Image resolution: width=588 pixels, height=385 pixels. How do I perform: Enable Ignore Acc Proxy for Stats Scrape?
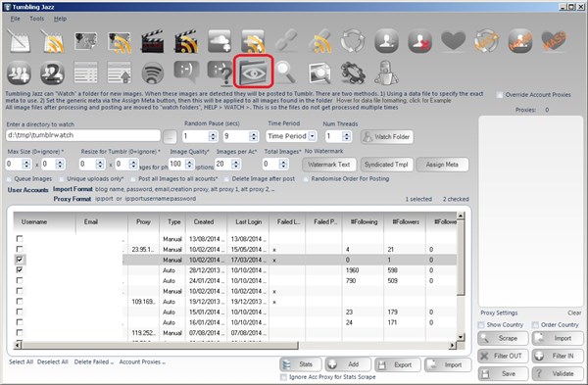point(284,377)
